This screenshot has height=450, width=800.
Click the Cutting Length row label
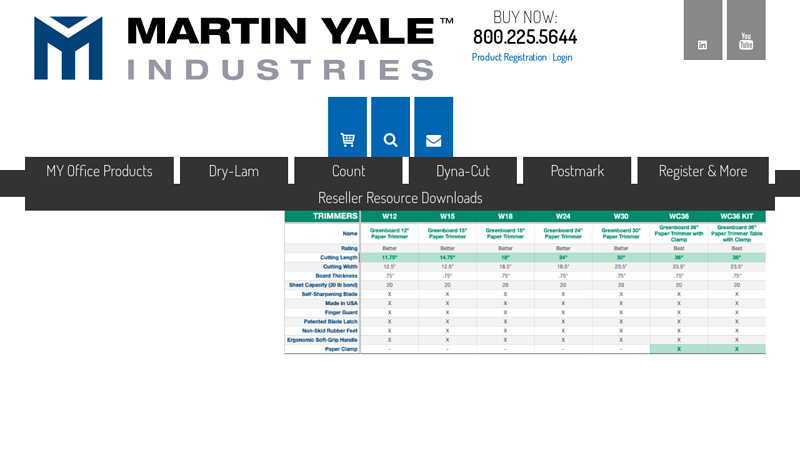click(x=339, y=258)
